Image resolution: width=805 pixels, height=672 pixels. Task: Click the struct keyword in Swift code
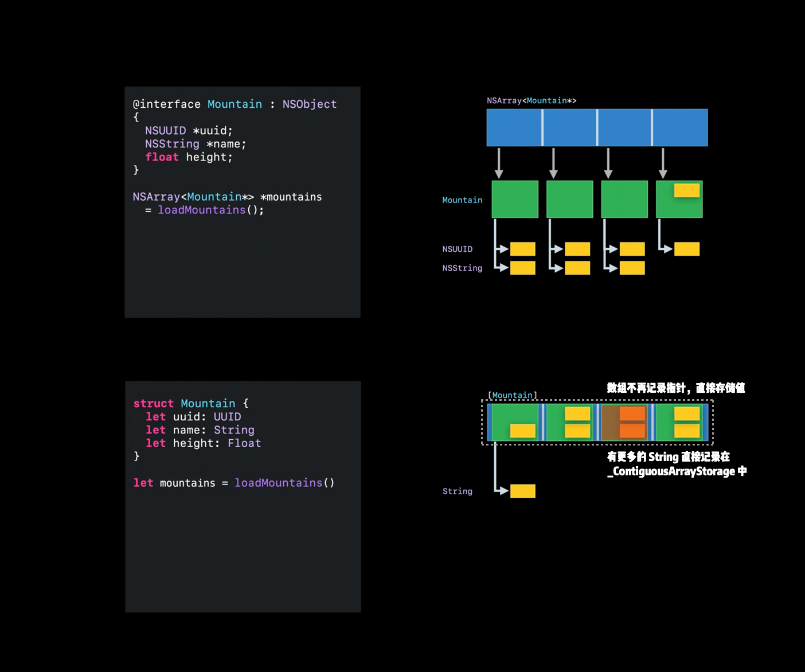pyautogui.click(x=153, y=403)
